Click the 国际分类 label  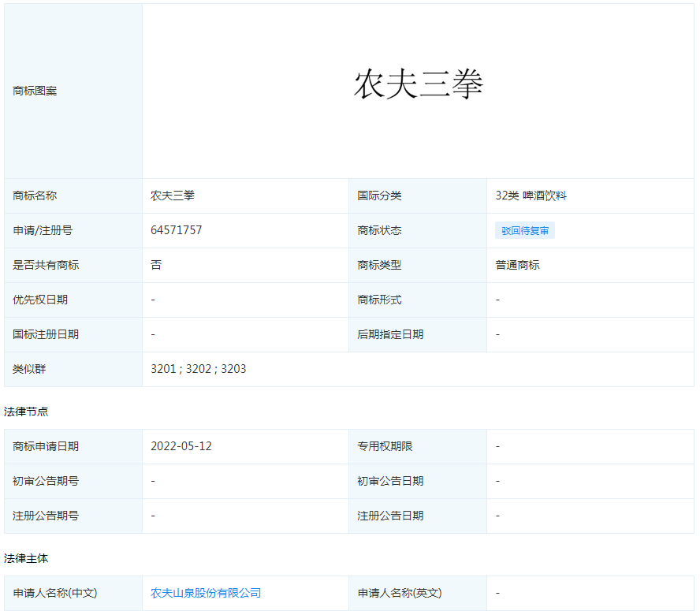pos(379,196)
